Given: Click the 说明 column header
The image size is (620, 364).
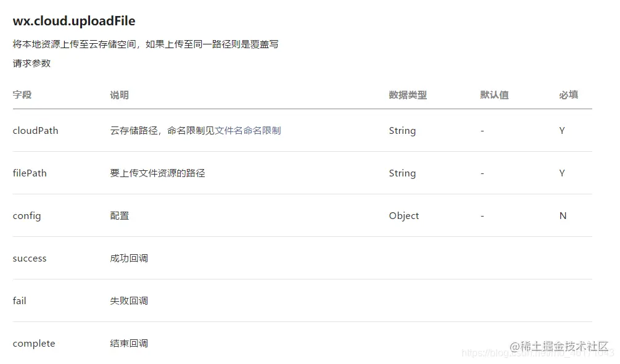Looking at the screenshot, I should 120,95.
